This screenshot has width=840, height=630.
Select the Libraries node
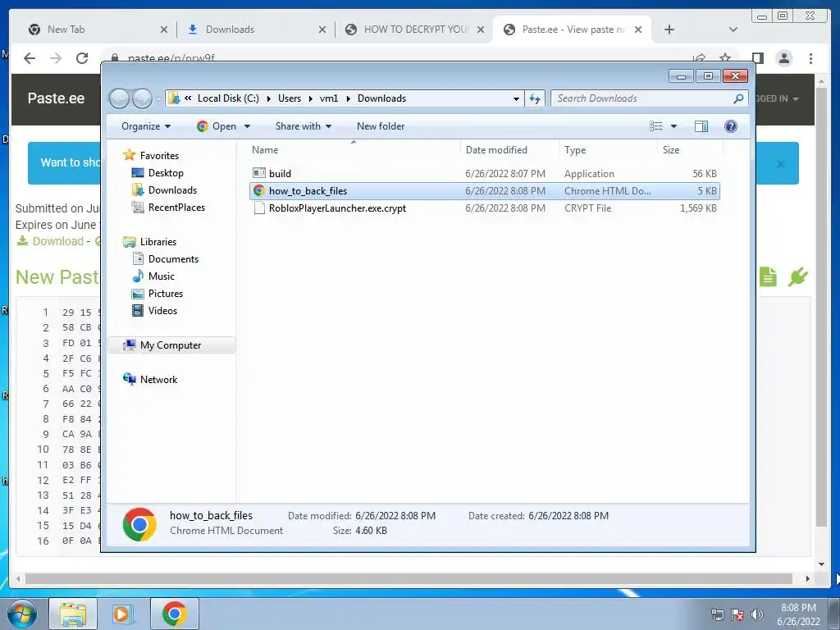click(x=157, y=242)
